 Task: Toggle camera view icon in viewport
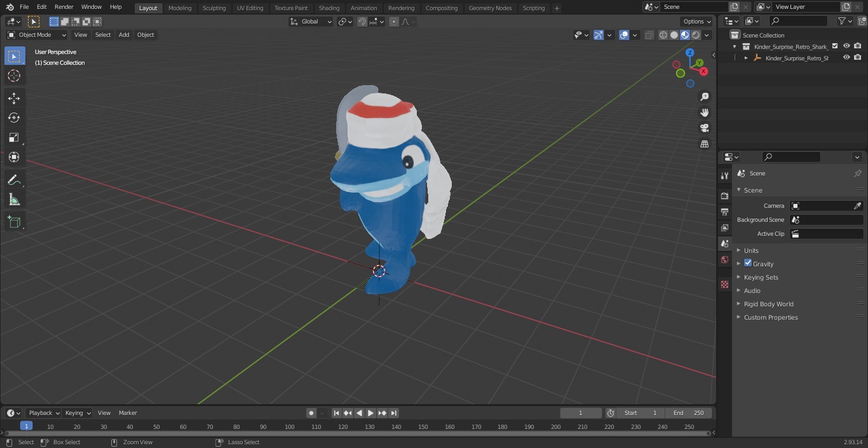click(705, 128)
